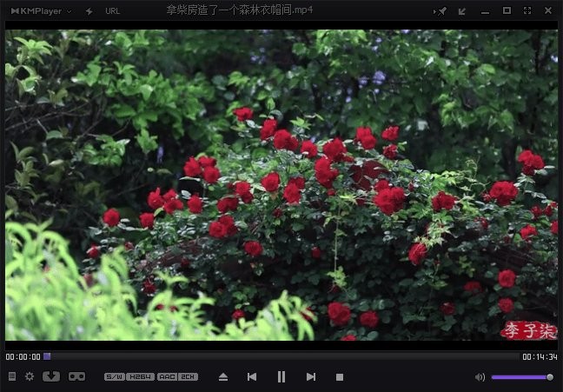The width and height of the screenshot is (563, 392).
Task: Click the H264 codec badge
Action: point(140,376)
